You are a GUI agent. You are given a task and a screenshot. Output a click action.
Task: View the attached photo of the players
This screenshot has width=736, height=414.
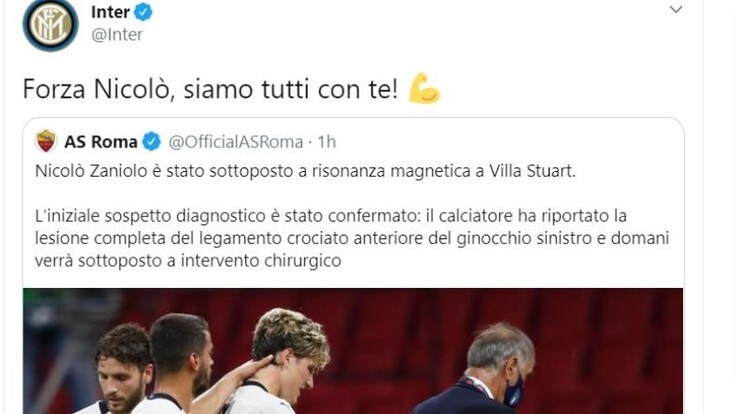pyautogui.click(x=353, y=351)
